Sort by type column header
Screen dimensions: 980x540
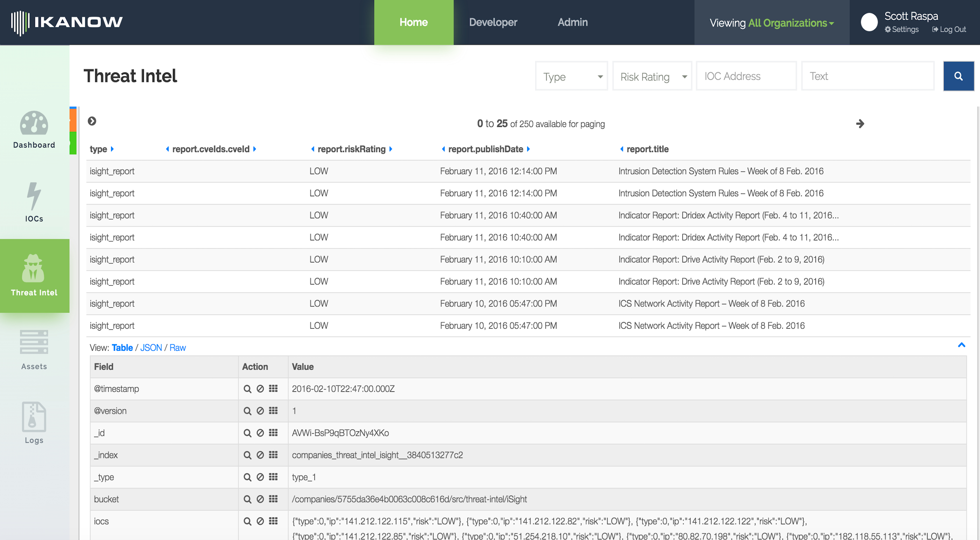coord(98,149)
